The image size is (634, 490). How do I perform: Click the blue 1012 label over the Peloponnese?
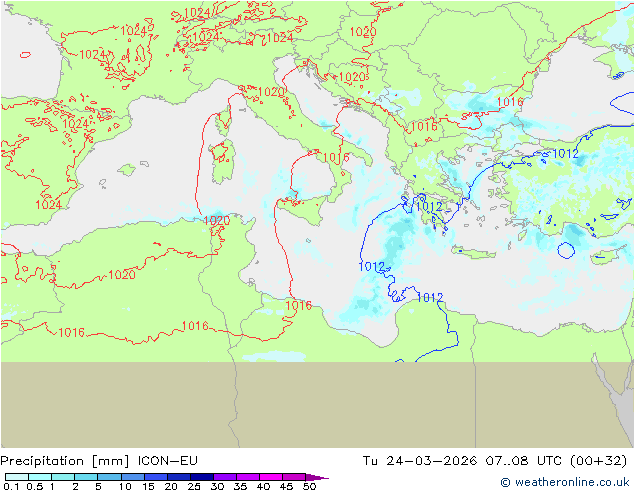(429, 207)
